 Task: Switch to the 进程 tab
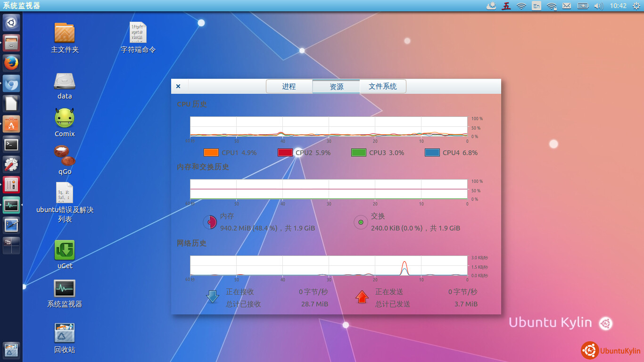click(289, 87)
